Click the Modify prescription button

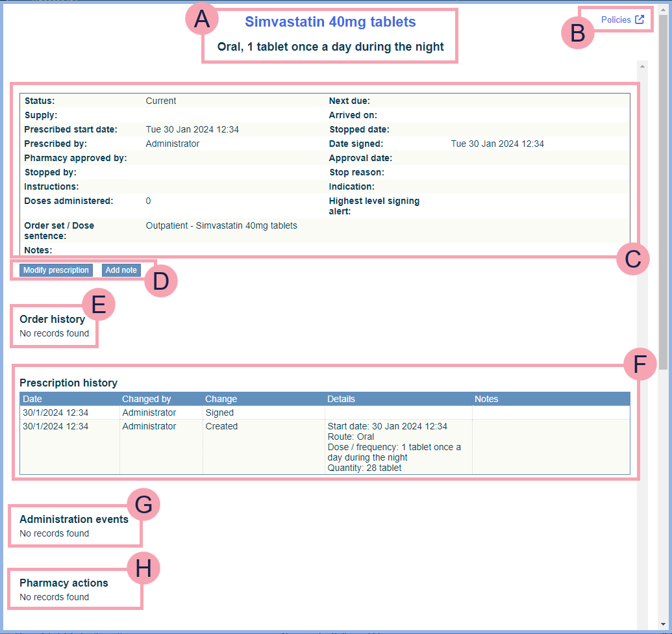click(56, 270)
